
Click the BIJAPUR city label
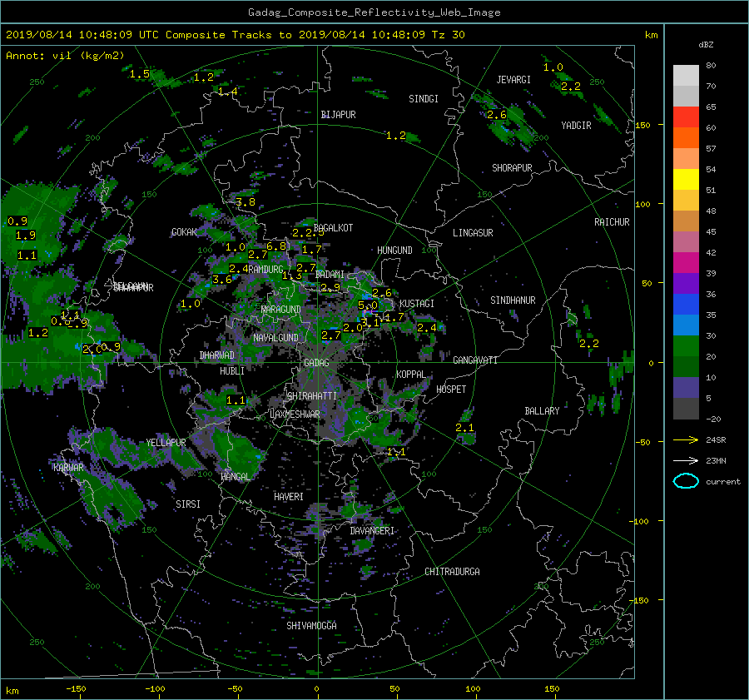tap(338, 115)
